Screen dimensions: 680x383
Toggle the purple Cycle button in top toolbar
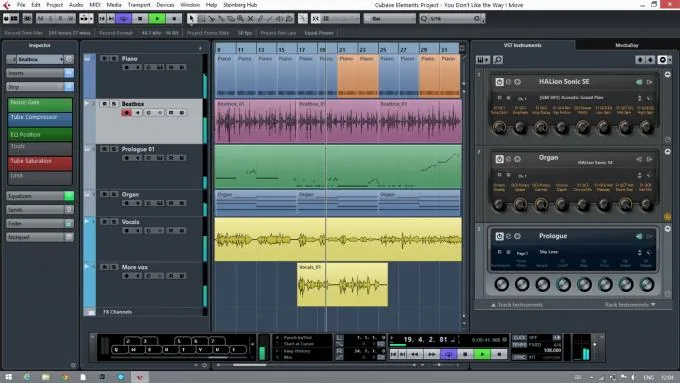pyautogui.click(x=124, y=19)
